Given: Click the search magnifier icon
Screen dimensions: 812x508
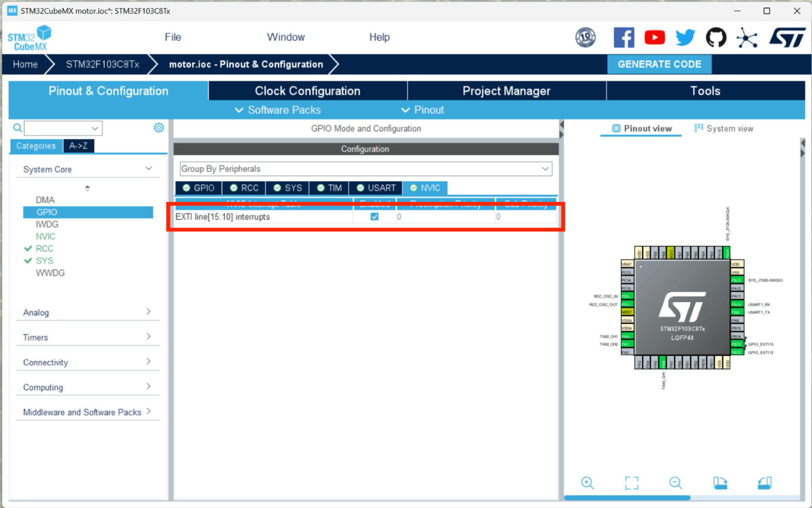Looking at the screenshot, I should coord(17,128).
